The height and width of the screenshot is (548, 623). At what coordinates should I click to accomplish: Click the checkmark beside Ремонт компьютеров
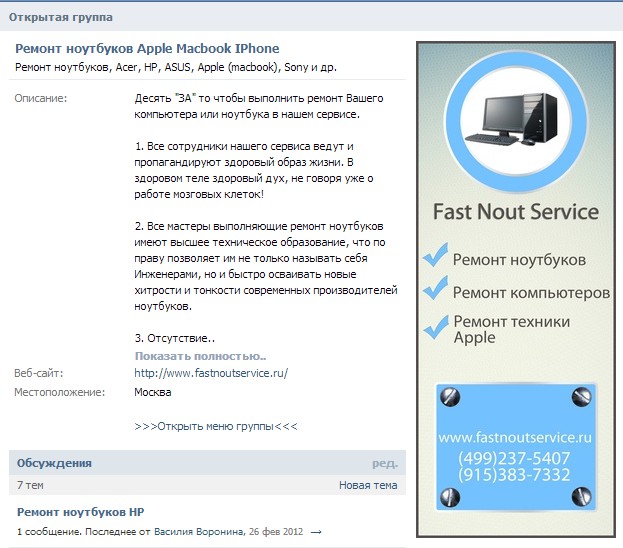[435, 288]
